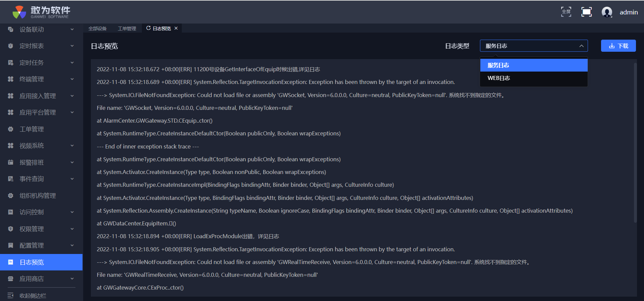The height and width of the screenshot is (301, 644).
Task: Switch to the 日志预览 tab
Action: pos(162,29)
